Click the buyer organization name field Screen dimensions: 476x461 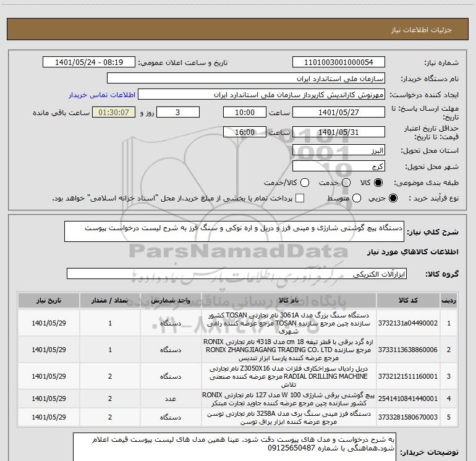pyautogui.click(x=246, y=79)
